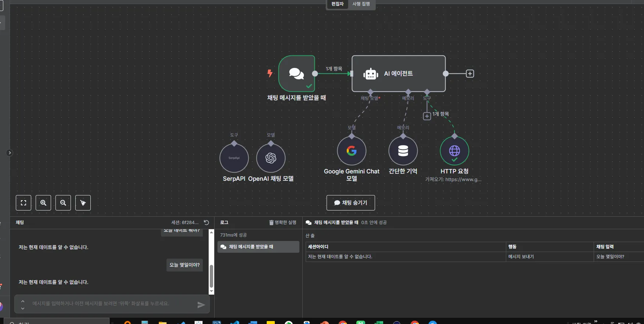Click the last bot reply in the chat
The height and width of the screenshot is (324, 644).
[x=53, y=282]
